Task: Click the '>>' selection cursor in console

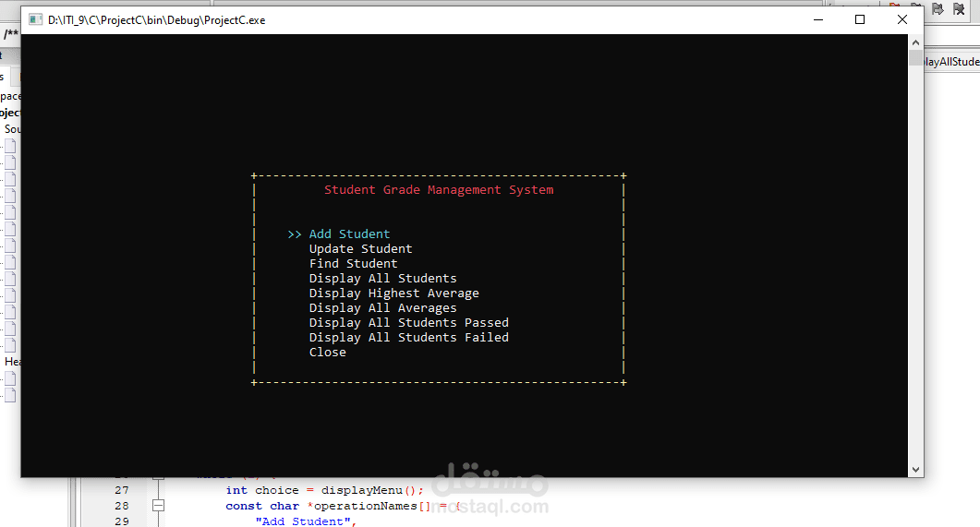Action: click(295, 234)
